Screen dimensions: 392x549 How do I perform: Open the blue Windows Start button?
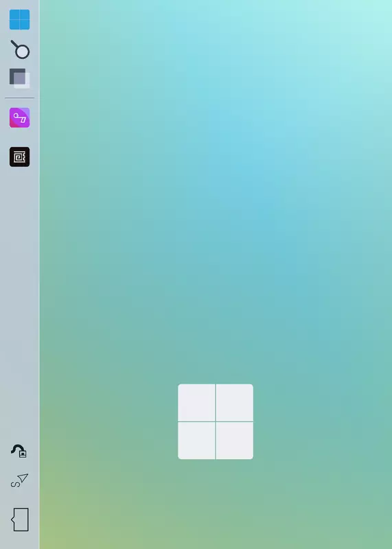click(x=20, y=20)
